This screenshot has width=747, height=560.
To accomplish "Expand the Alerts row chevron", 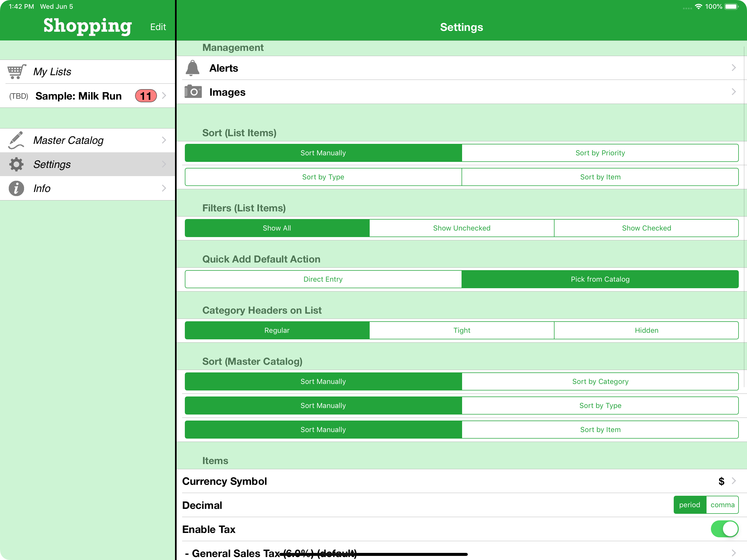I will (x=734, y=68).
